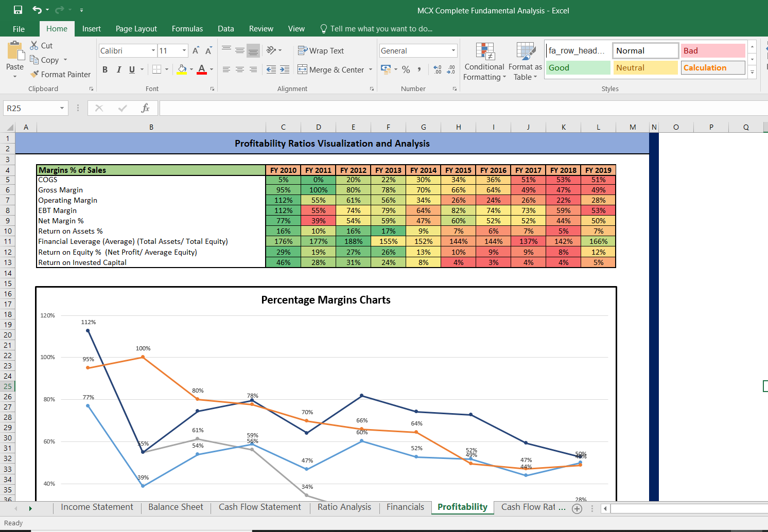Open the text orientation options
Viewport: 768px width, 532px height.
click(274, 50)
